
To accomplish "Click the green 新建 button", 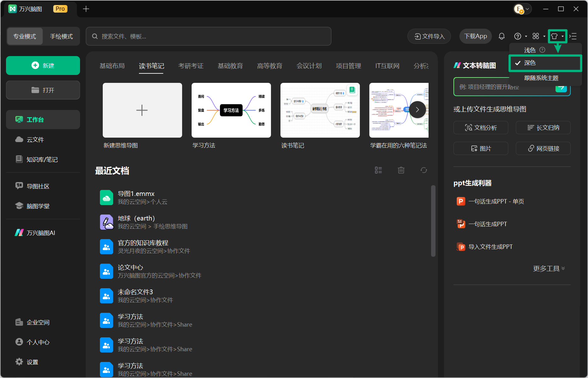I will (43, 66).
